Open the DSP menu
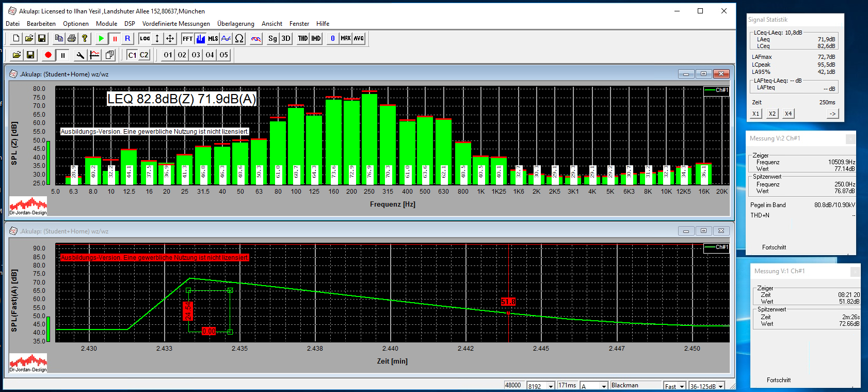The height and width of the screenshot is (392, 868). 130,24
